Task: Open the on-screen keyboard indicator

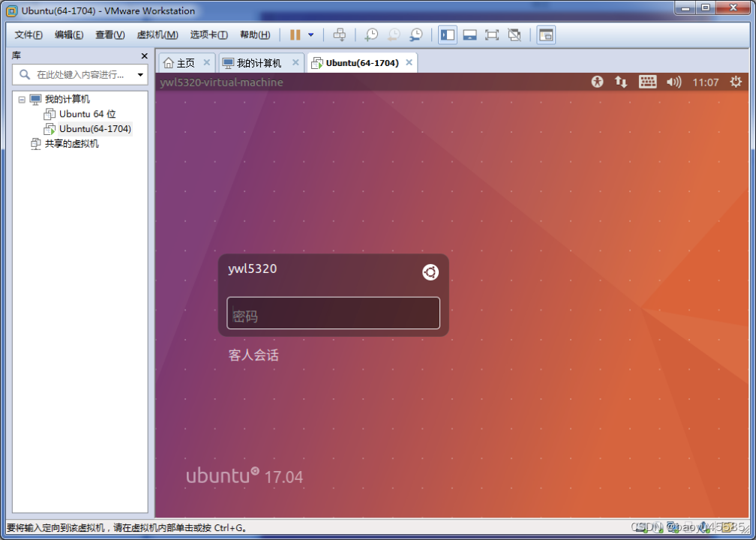Action: coord(647,82)
